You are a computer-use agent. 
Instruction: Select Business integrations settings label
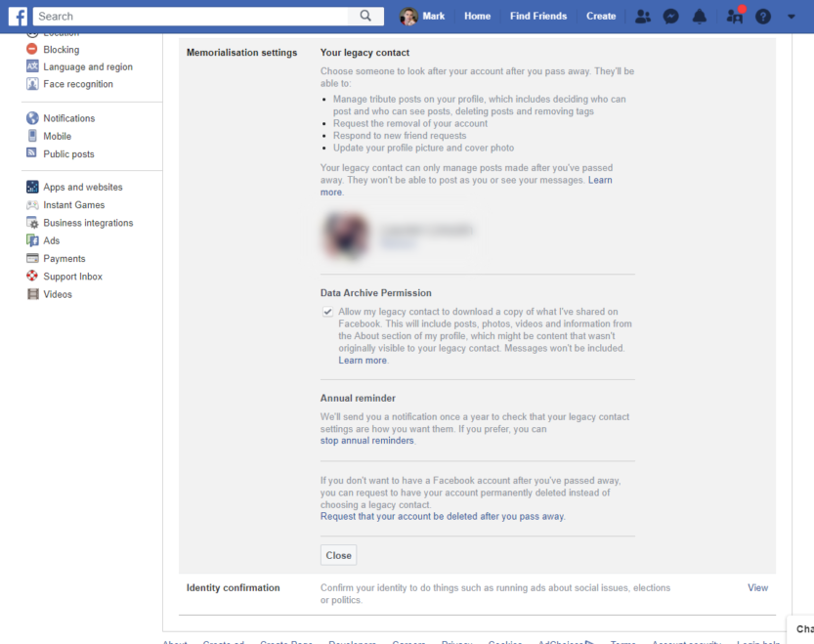(x=88, y=223)
